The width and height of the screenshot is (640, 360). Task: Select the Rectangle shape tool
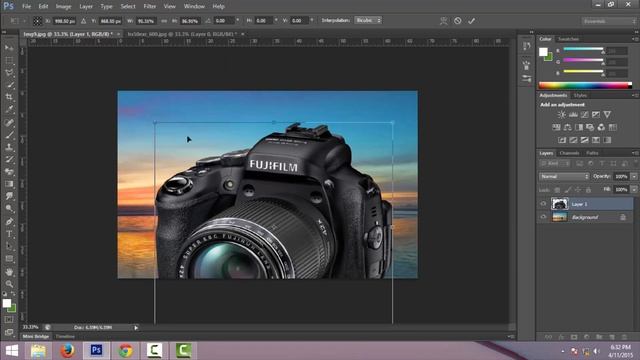click(x=9, y=258)
